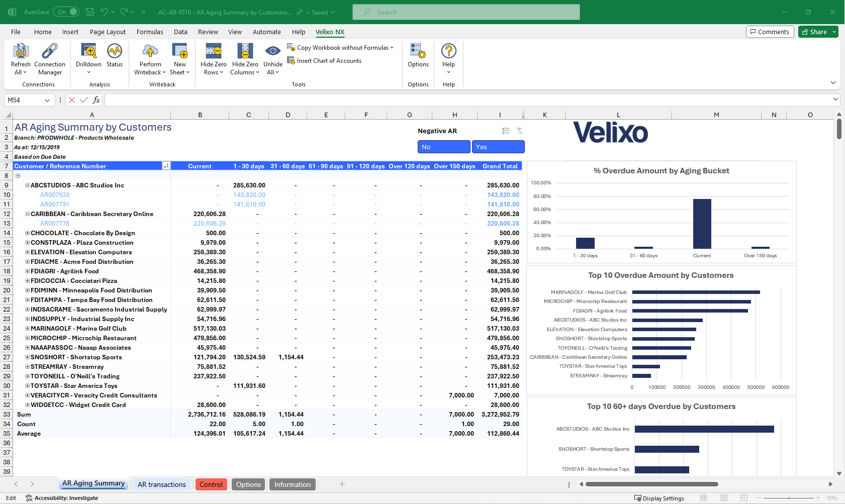Click the Share button

[x=814, y=32]
